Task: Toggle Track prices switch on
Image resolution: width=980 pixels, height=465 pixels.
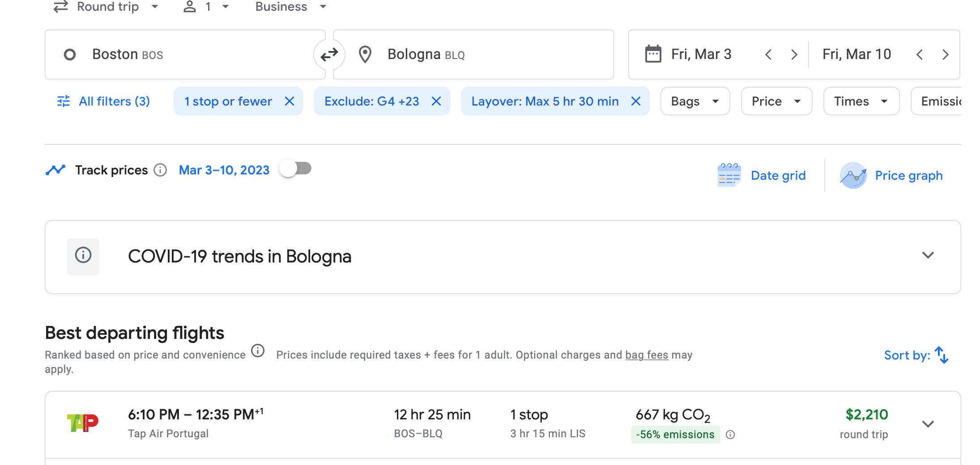Action: pyautogui.click(x=295, y=169)
